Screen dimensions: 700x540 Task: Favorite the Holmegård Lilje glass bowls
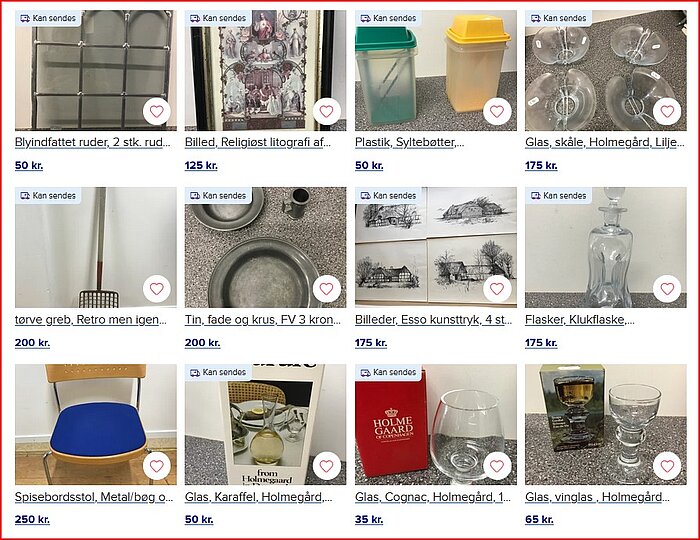[667, 111]
